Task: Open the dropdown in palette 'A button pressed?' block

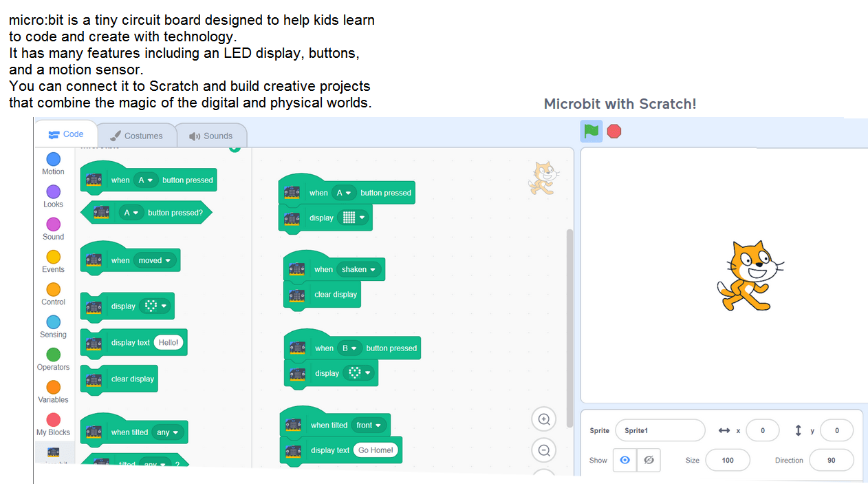Action: point(131,213)
